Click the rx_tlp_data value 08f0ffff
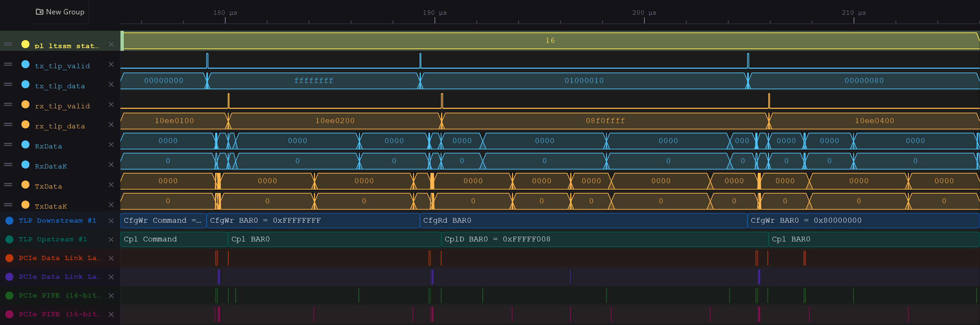The height and width of the screenshot is (325, 980). 605,121
